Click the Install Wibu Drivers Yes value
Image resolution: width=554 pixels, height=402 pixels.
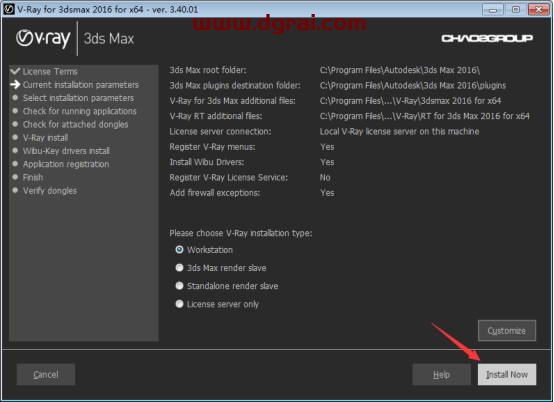[x=327, y=162]
